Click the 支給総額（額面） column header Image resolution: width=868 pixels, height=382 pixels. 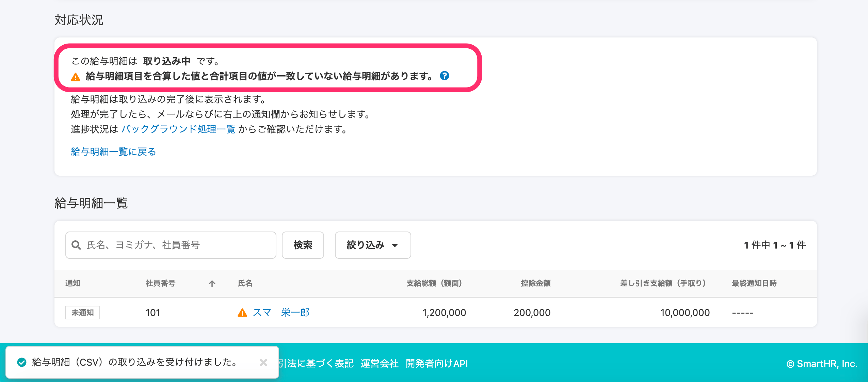[434, 283]
